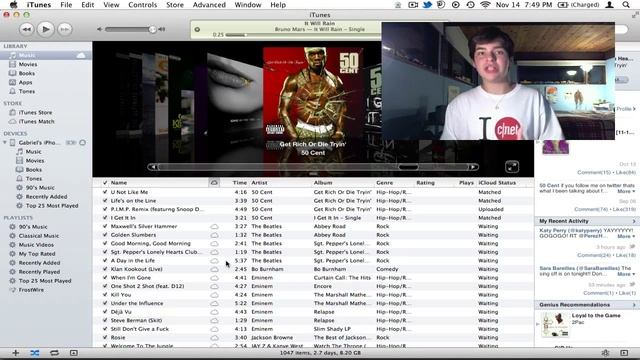
Task: Toggle repeat in the bottom bar
Action: (54, 353)
